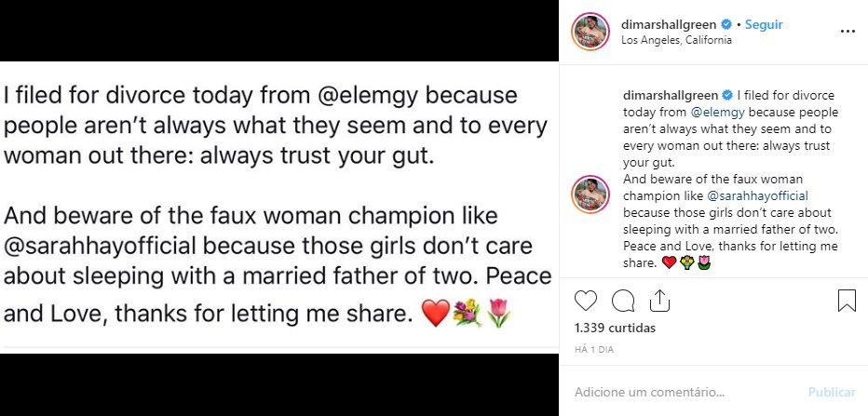
Task: Save post with bookmark icon
Action: click(x=846, y=301)
